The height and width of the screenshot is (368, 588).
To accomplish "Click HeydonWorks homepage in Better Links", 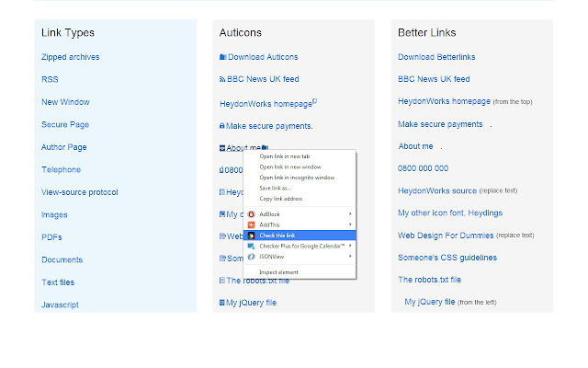I will (x=444, y=101).
